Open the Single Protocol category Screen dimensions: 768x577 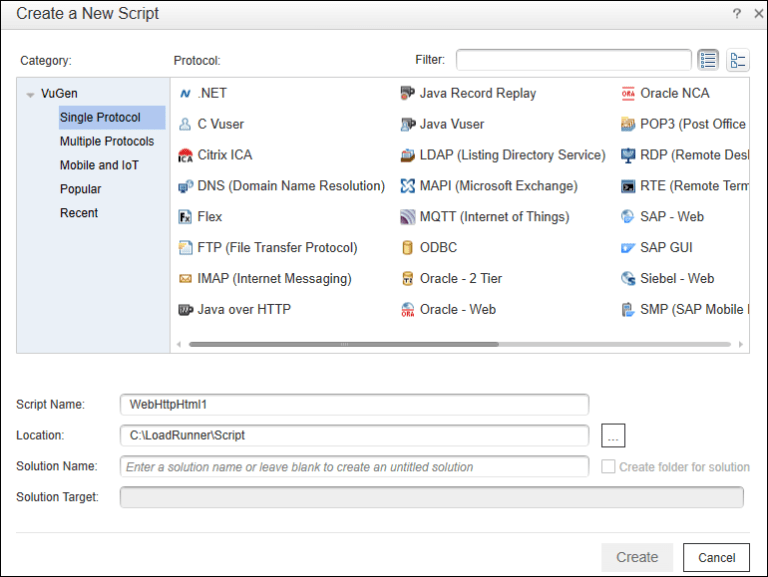[x=112, y=118]
